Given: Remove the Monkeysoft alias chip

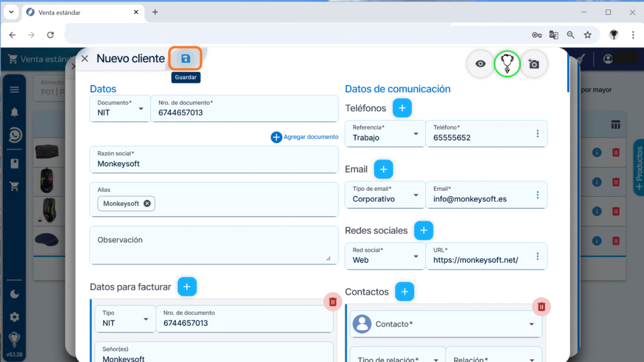Looking at the screenshot, I should tap(147, 204).
